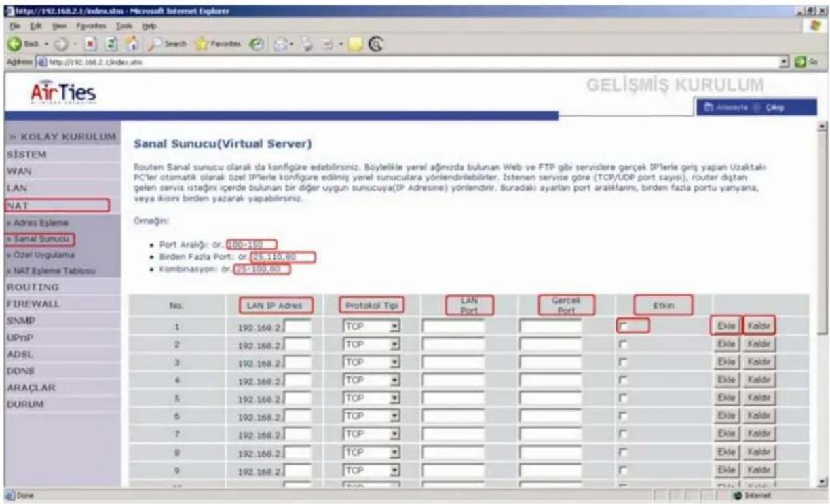
Task: Click Kaldır button in row 3
Action: click(x=759, y=364)
